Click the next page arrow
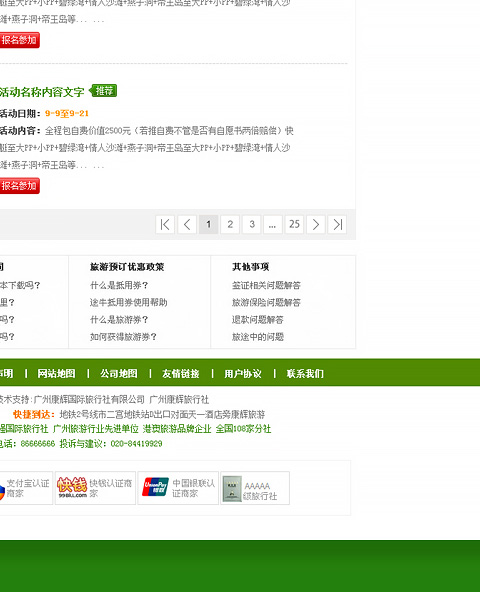 click(316, 225)
